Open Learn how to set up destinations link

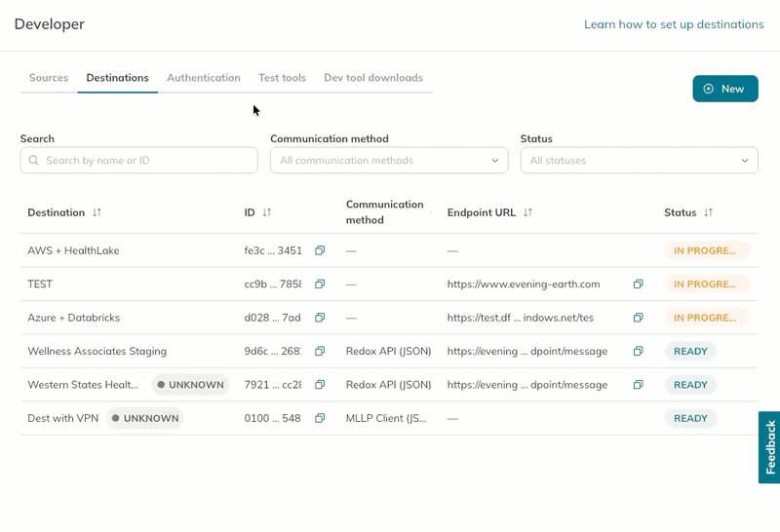674,24
